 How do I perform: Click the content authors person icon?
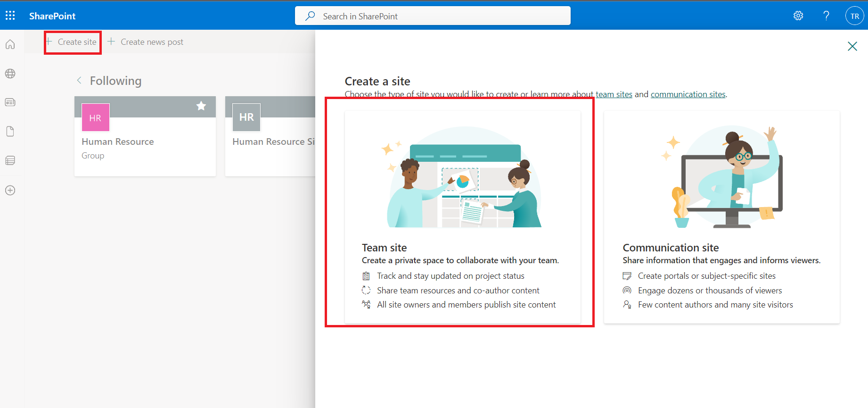coord(627,305)
